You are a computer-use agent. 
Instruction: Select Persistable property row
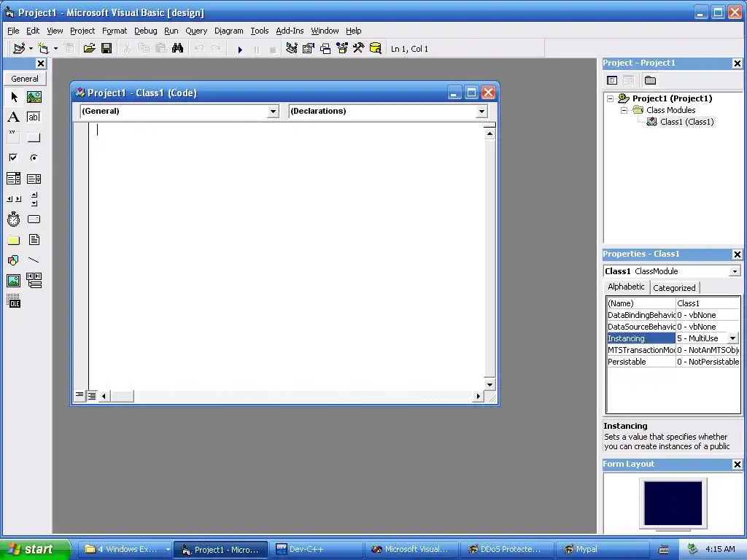pyautogui.click(x=673, y=362)
